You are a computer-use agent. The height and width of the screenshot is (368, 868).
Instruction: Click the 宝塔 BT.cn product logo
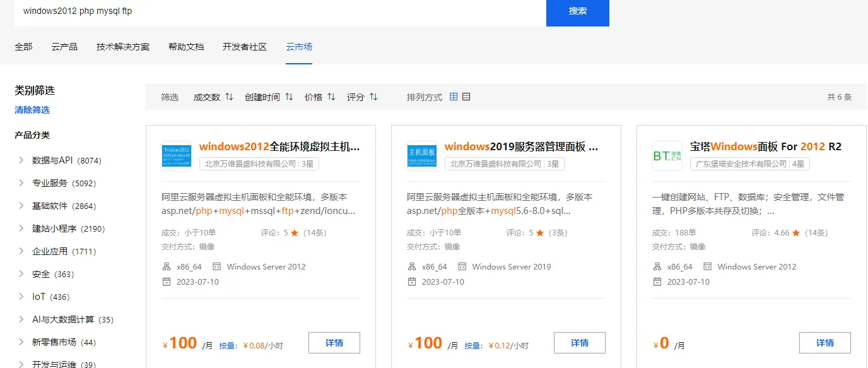667,156
